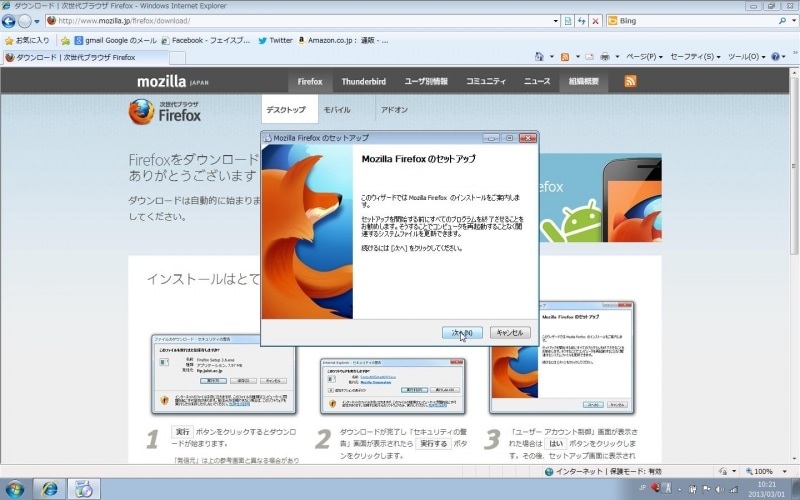Click the speaker volume tray icon
The image size is (800, 500).
click(x=720, y=489)
